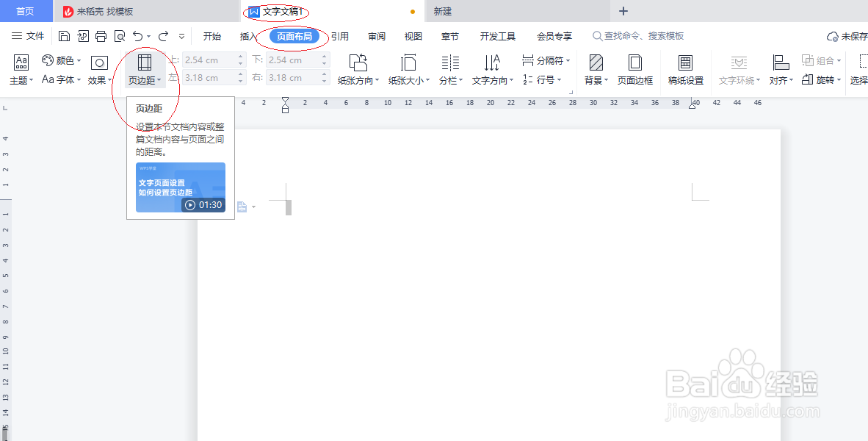Click the 行号 (Line Numbers) tool
868x441 pixels.
point(545,80)
